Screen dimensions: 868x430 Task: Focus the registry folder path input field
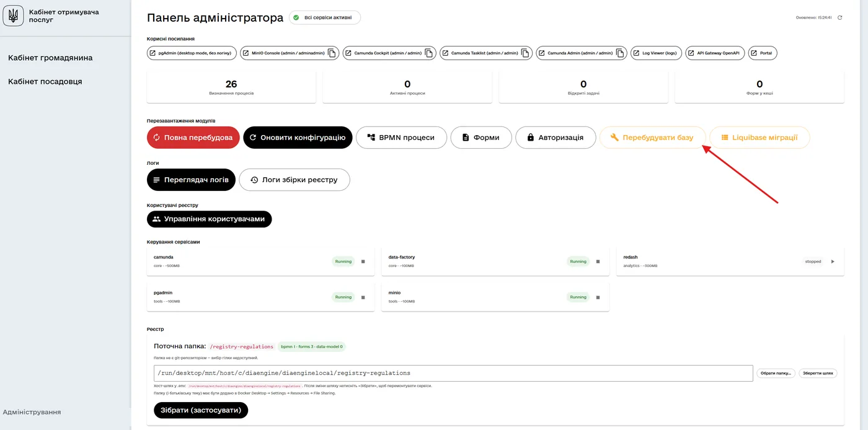pyautogui.click(x=453, y=373)
